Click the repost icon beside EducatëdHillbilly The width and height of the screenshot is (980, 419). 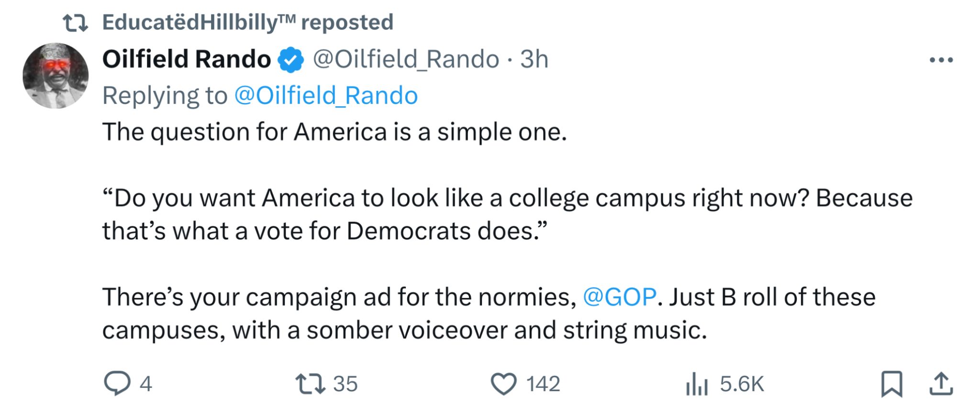tap(76, 23)
